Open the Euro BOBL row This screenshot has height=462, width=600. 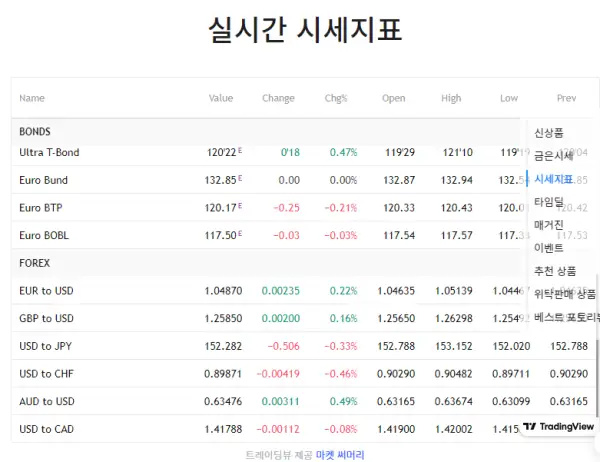click(x=304, y=235)
